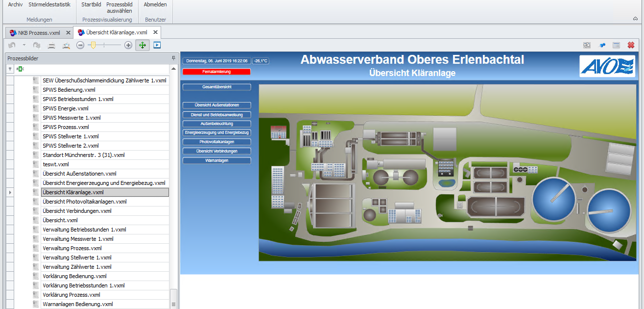The image size is (644, 309).
Task: Open Störmeldestatistik in the ribbon
Action: 49,4
